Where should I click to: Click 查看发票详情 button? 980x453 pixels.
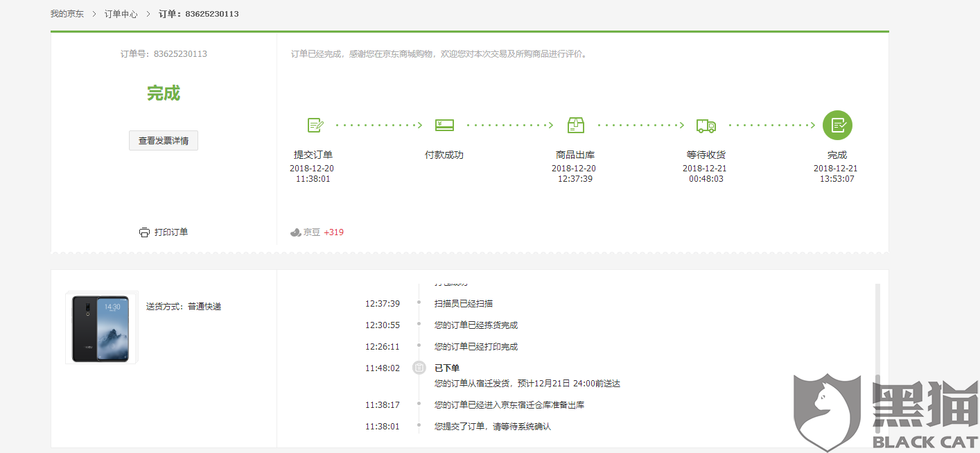(x=164, y=141)
